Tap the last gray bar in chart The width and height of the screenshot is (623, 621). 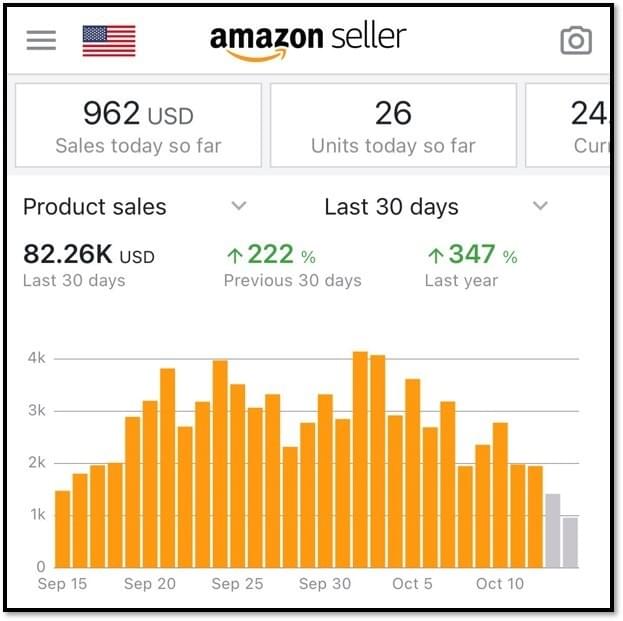[570, 541]
